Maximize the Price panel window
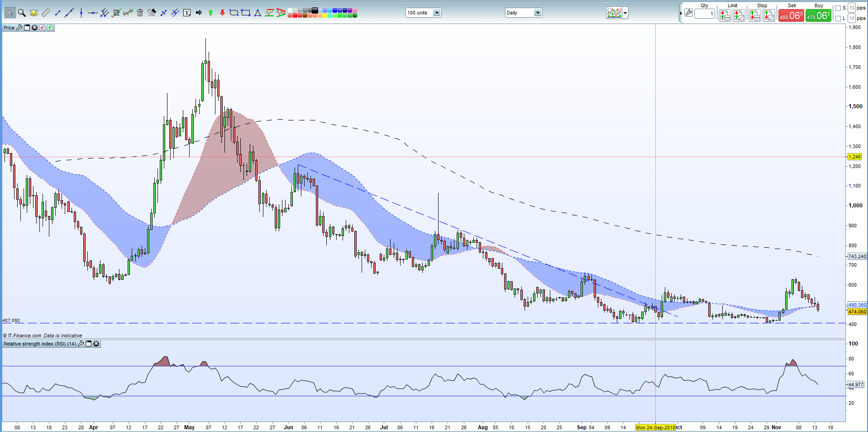The width and height of the screenshot is (868, 432). (27, 28)
